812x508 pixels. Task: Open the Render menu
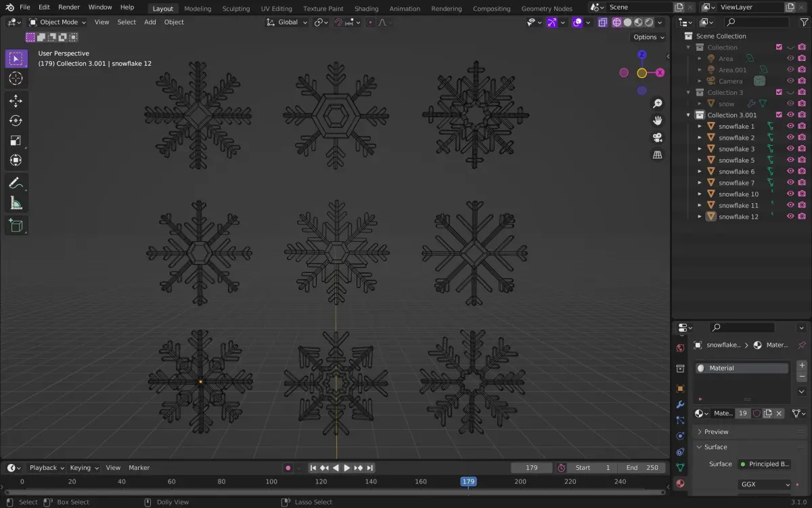[69, 7]
